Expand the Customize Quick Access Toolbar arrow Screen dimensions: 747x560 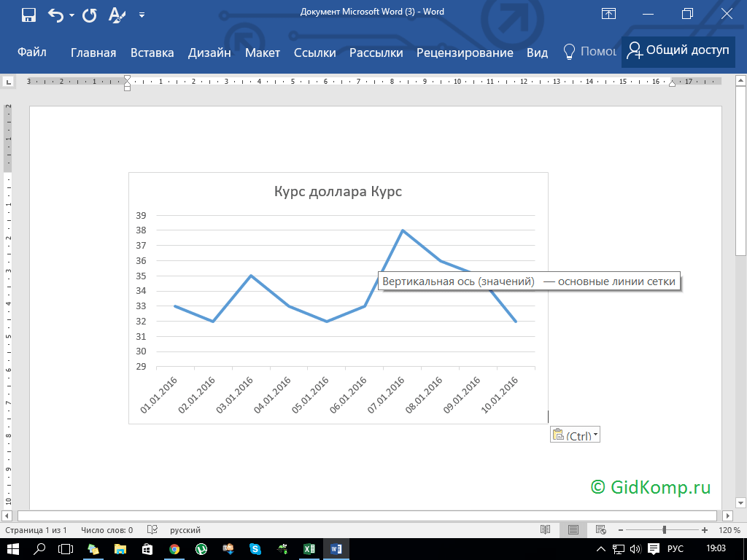(x=142, y=15)
